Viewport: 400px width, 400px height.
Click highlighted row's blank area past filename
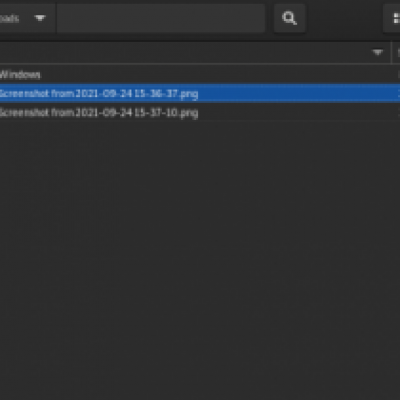point(297,93)
